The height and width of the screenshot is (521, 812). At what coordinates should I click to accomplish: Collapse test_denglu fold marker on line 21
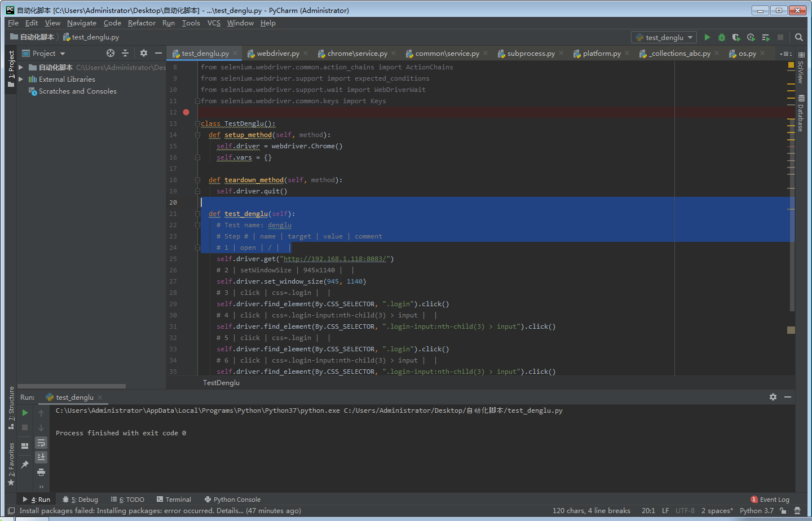[197, 214]
